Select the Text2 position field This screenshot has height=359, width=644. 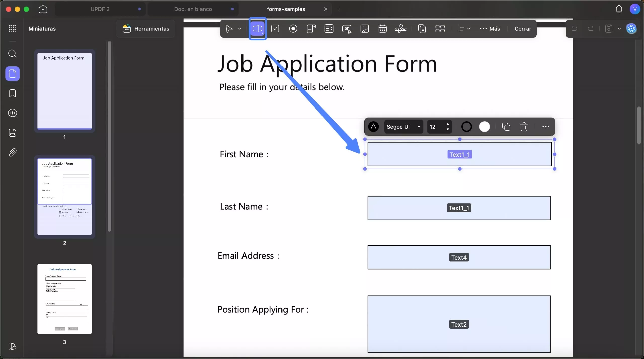(x=459, y=324)
